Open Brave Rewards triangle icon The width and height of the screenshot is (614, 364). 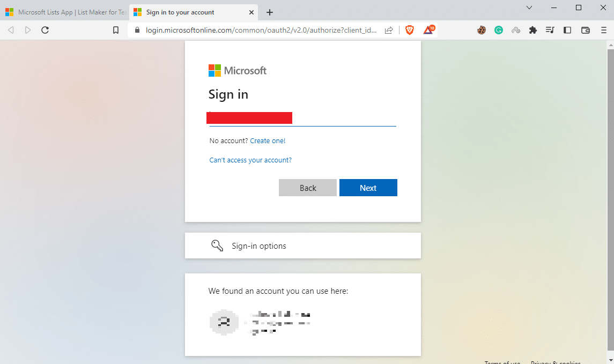pos(429,29)
